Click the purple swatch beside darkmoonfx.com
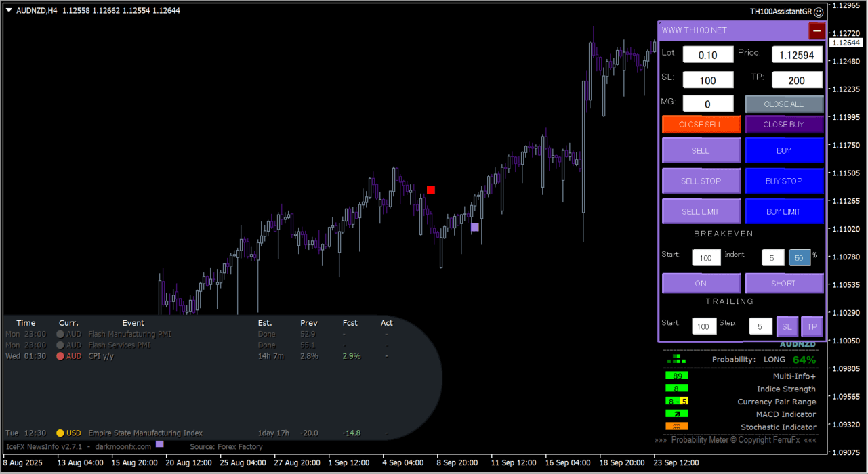Image resolution: width=868 pixels, height=474 pixels. [x=160, y=444]
